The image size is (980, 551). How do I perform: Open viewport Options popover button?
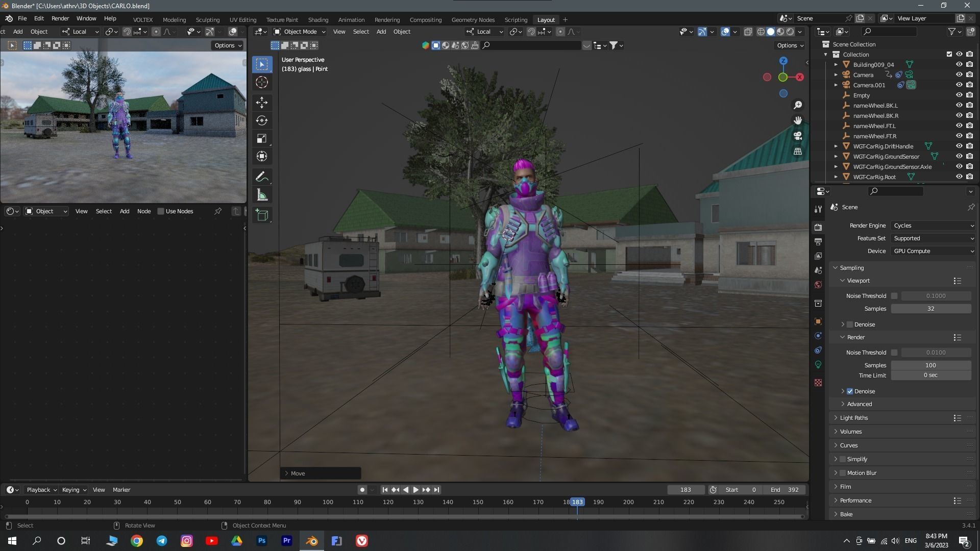click(x=790, y=45)
